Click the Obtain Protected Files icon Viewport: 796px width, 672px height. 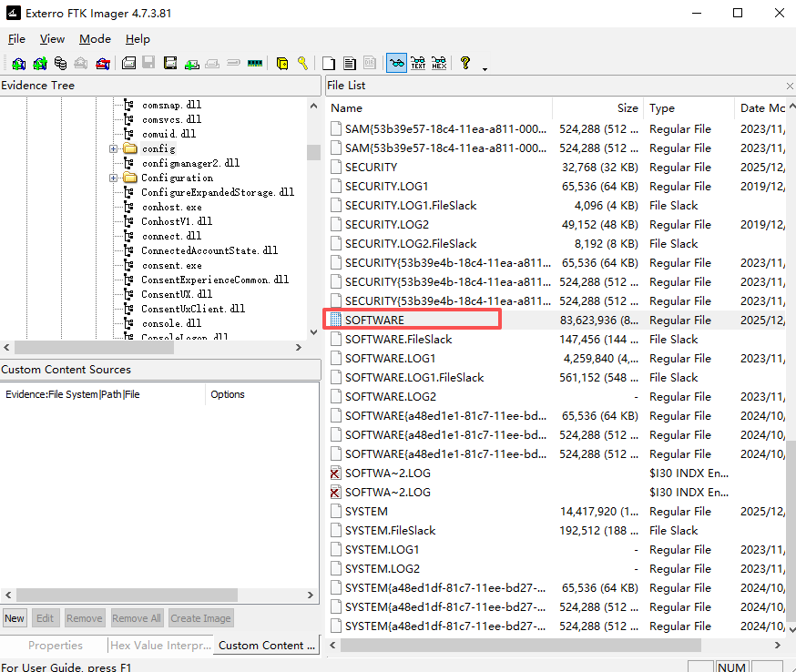click(x=282, y=64)
